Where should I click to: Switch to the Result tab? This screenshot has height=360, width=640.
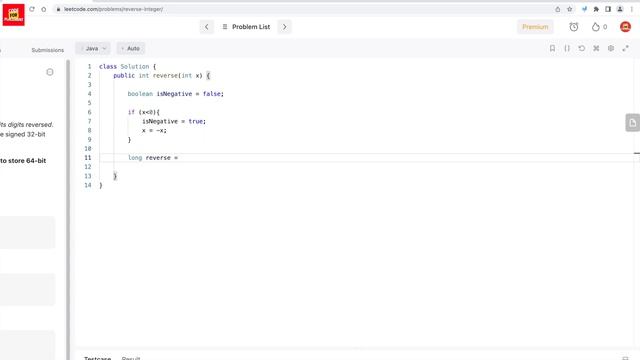131,358
